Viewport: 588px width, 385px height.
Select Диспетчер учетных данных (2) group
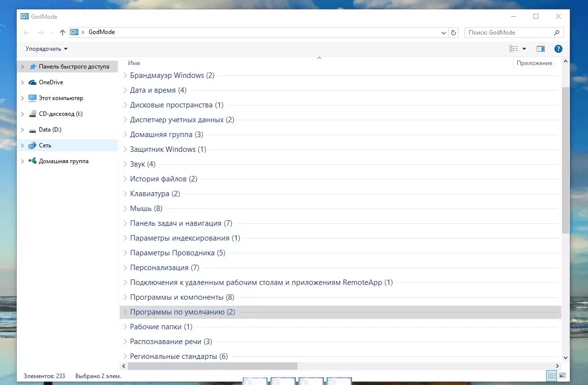click(182, 120)
